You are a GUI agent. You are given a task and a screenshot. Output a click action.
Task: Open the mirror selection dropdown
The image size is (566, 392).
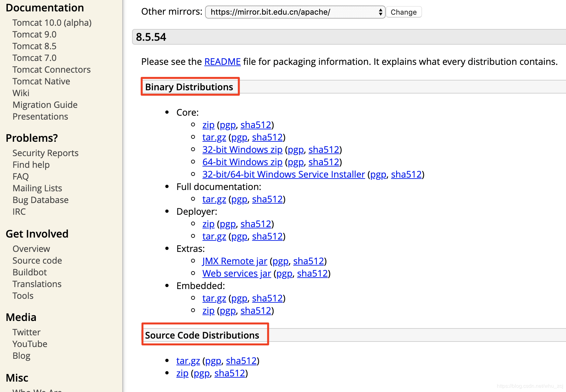(x=295, y=12)
